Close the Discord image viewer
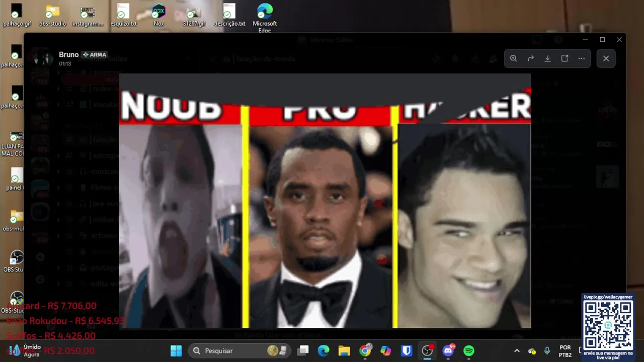Screen dimensions: 644x362 tap(606, 58)
